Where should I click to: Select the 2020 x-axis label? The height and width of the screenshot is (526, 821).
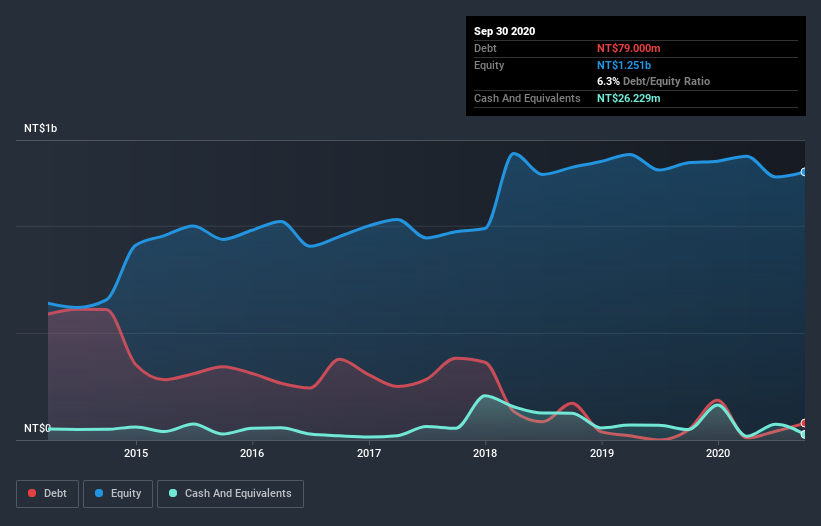[718, 453]
